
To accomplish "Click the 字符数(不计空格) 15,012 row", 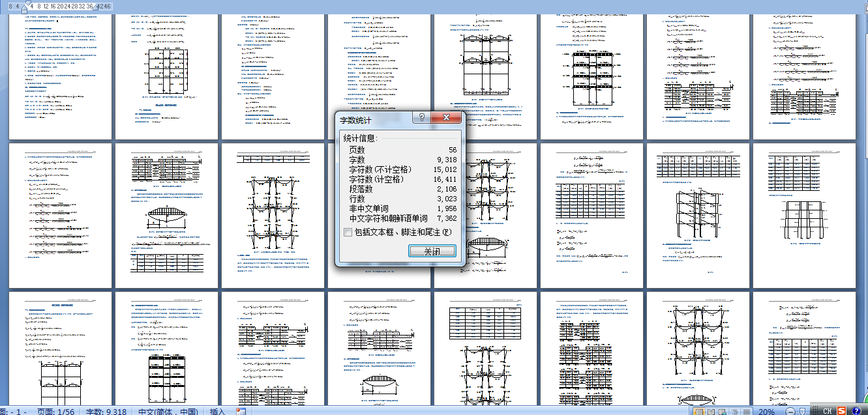I will pyautogui.click(x=402, y=169).
